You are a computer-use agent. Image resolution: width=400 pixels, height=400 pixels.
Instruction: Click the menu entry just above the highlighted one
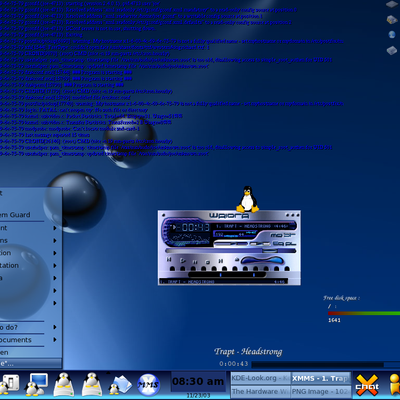pos(30,353)
